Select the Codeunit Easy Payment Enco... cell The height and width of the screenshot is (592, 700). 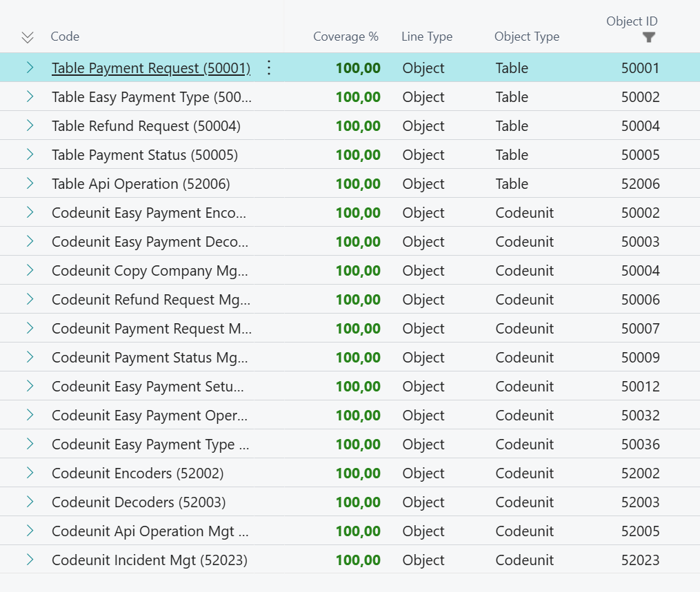pos(149,213)
